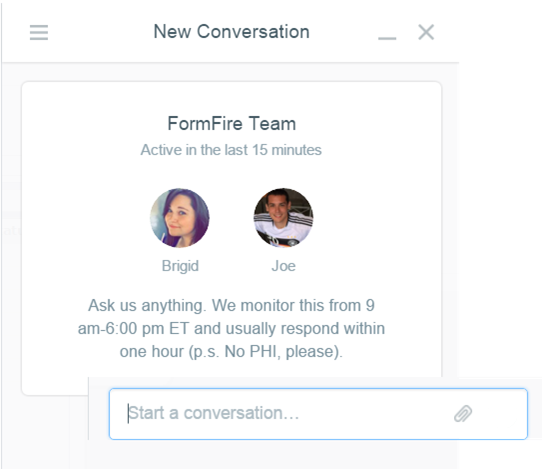Click the No PHI, please note
Screen dimensions: 542x469
pyautogui.click(x=283, y=351)
